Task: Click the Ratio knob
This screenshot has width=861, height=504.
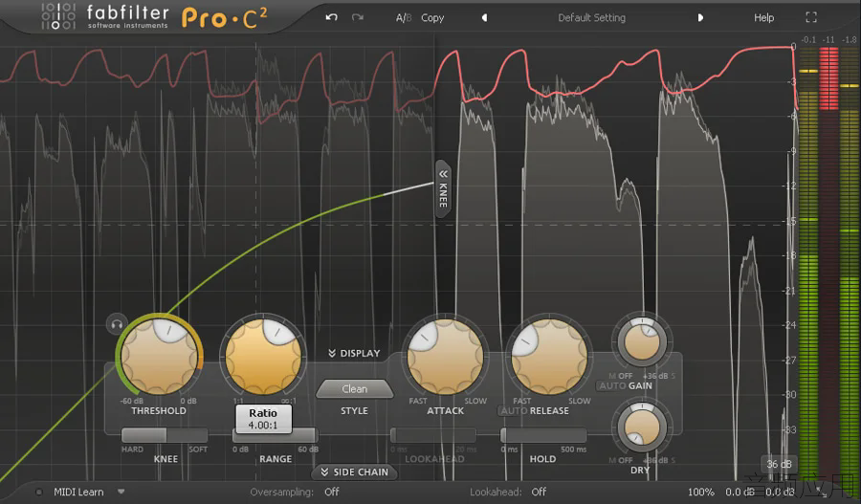Action: pyautogui.click(x=263, y=356)
